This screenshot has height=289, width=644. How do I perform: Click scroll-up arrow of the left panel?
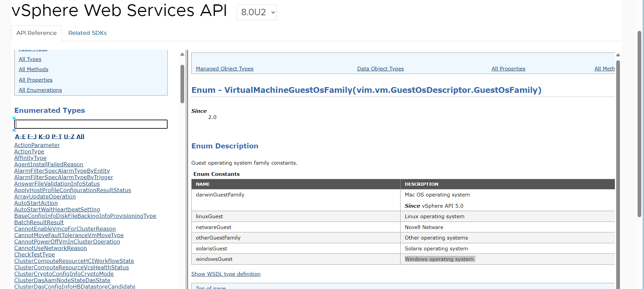(182, 54)
